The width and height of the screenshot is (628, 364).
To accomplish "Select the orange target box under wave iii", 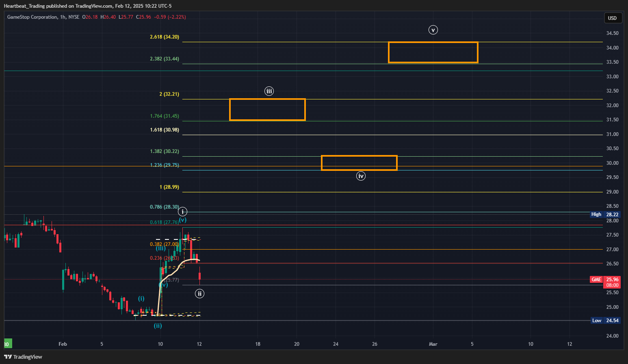I will tap(267, 110).
